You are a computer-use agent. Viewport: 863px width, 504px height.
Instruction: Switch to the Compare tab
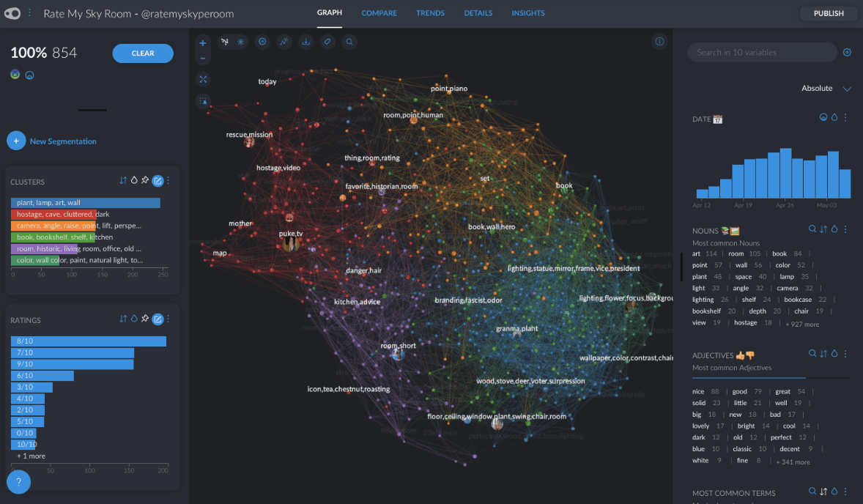379,13
